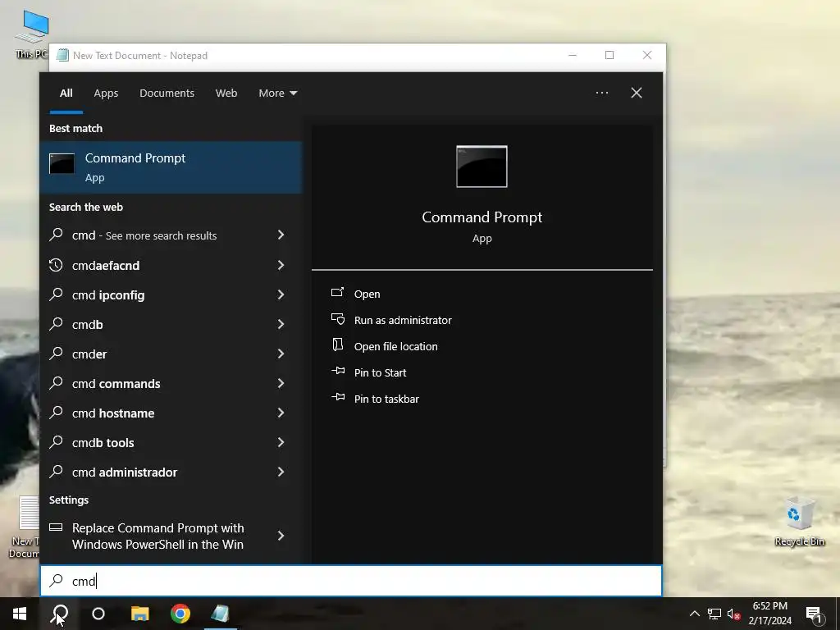Switch to the All tab
This screenshot has width=840, height=630.
point(66,94)
